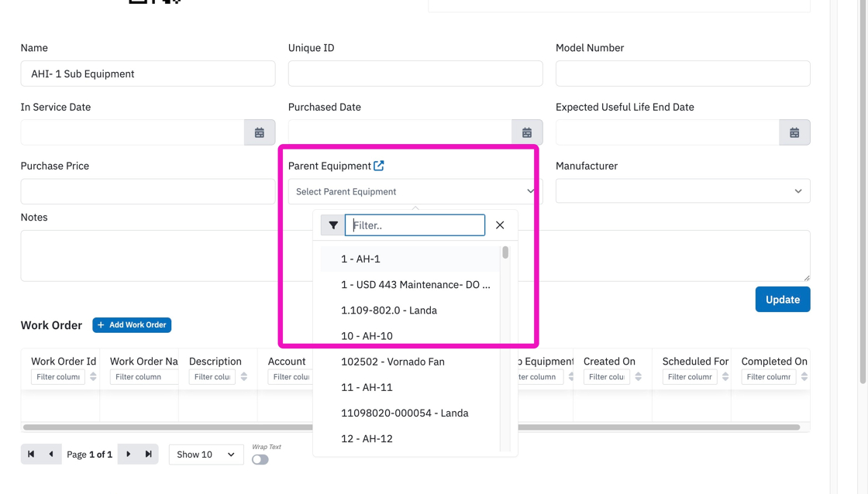The image size is (868, 494).
Task: Clear the filter with the X icon
Action: (x=500, y=225)
